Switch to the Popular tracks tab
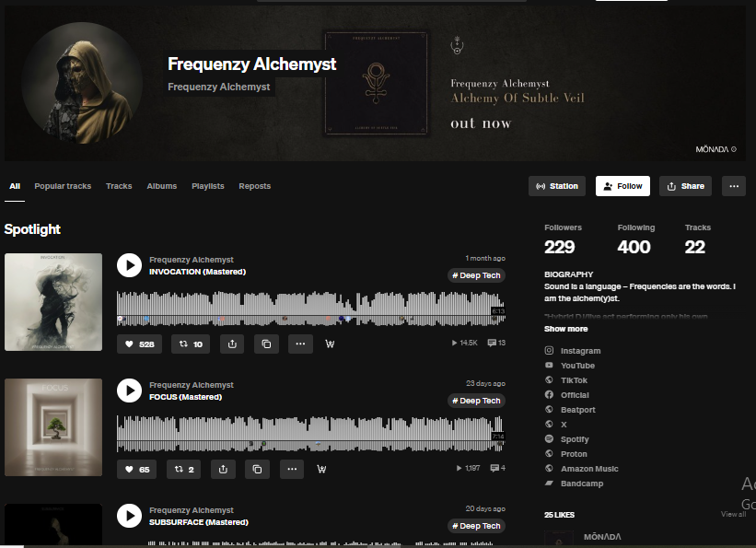This screenshot has width=756, height=548. coord(63,186)
